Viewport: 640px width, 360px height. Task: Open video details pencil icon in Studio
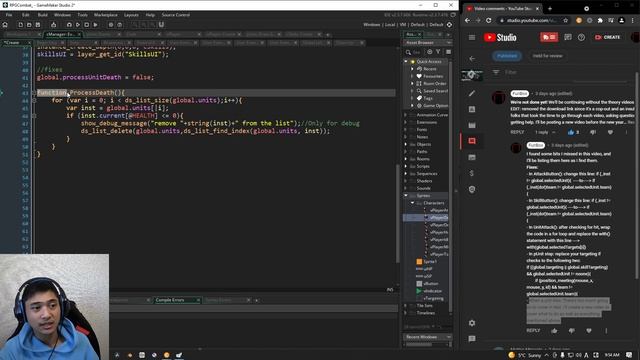pos(472,93)
